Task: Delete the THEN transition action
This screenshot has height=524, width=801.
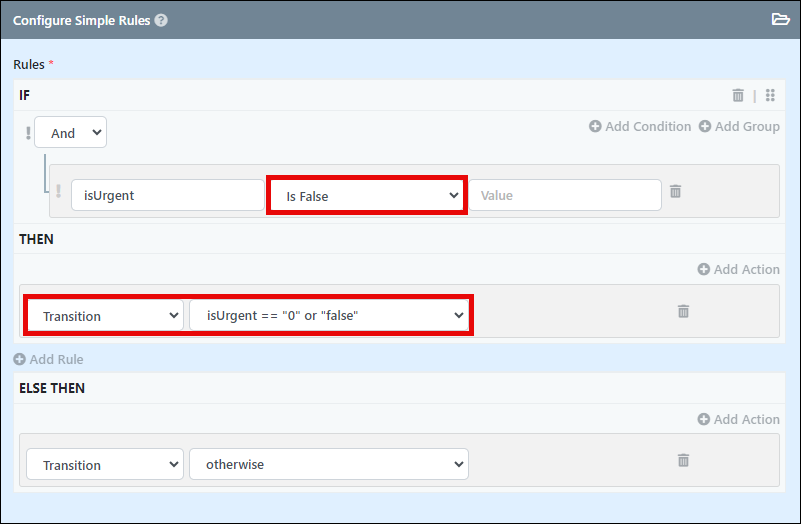Action: click(683, 311)
